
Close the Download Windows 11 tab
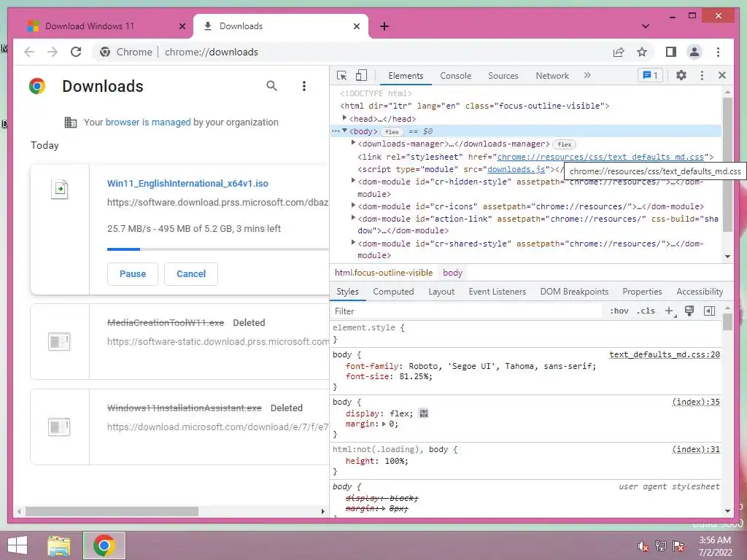(182, 26)
